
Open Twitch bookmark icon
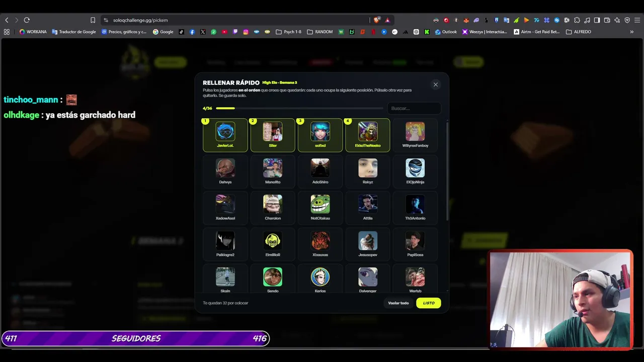(235, 32)
